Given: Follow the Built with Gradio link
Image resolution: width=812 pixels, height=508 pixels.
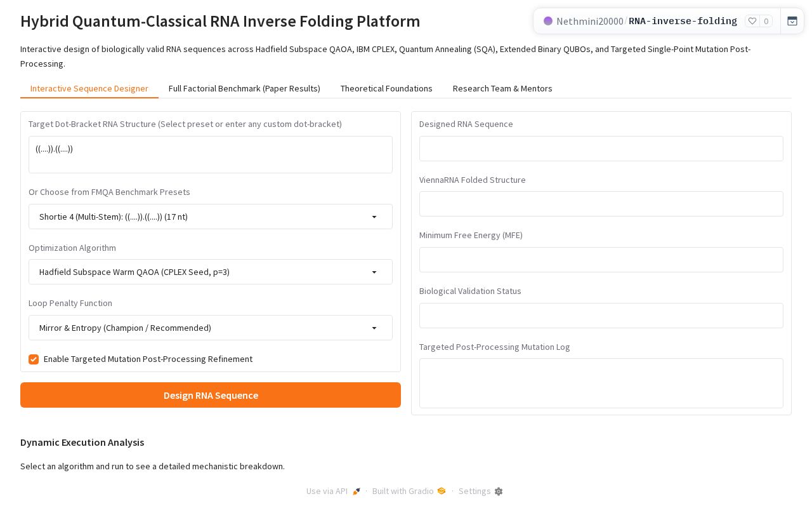Looking at the screenshot, I should point(409,491).
